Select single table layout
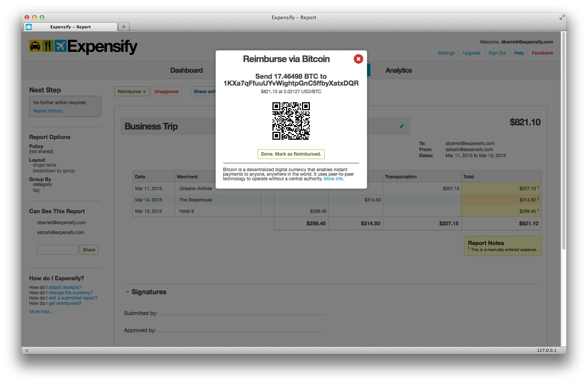 tap(44, 165)
